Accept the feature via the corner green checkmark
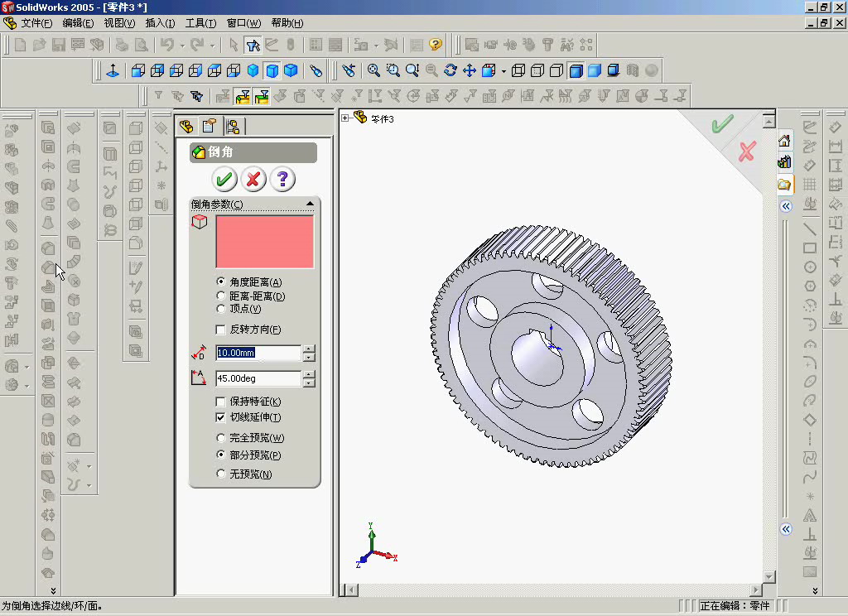848x616 pixels. [722, 124]
